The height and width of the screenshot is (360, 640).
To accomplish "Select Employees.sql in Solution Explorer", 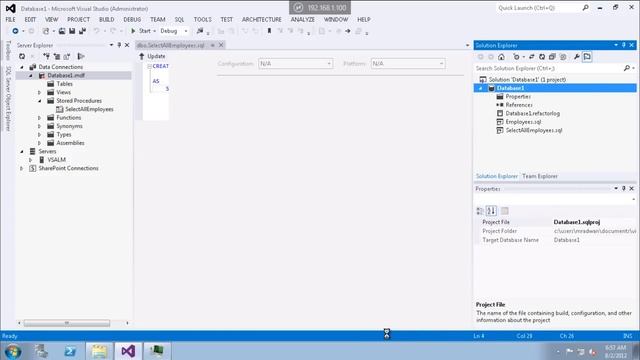I will [x=519, y=122].
